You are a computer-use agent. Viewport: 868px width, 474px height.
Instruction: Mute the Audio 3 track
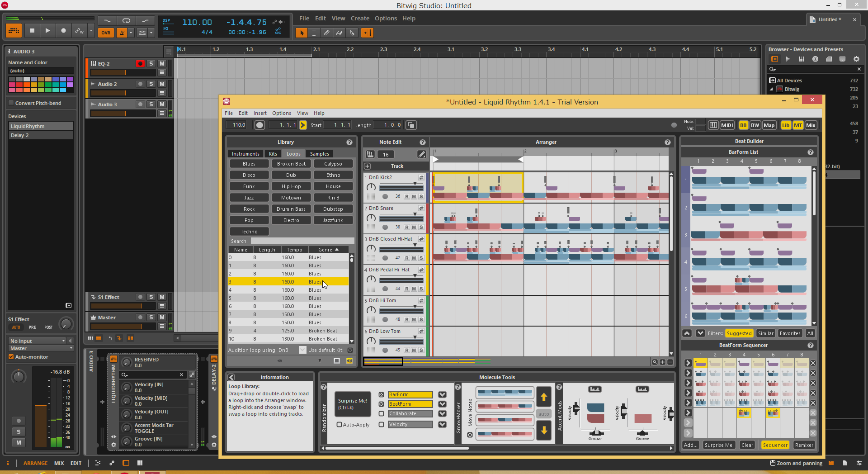162,104
